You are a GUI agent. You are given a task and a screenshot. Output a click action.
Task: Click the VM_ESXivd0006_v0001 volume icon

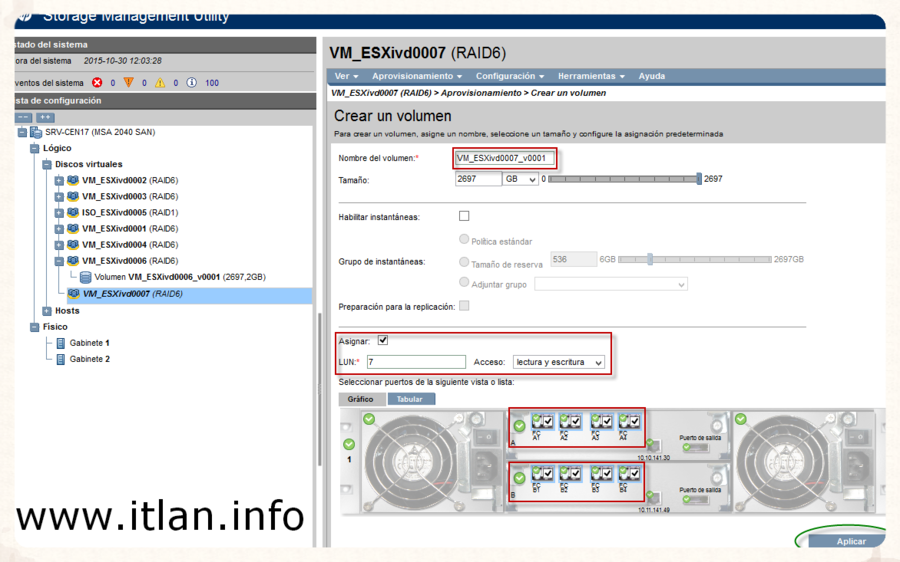click(x=85, y=277)
